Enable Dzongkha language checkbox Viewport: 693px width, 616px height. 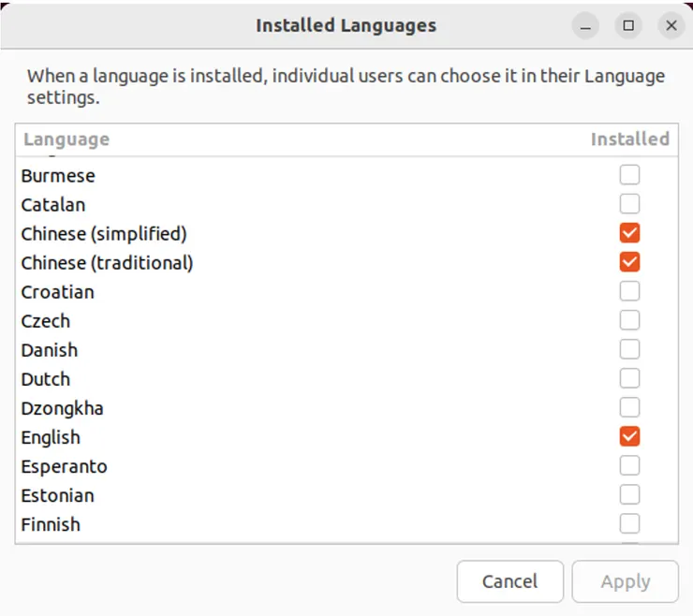tap(629, 407)
